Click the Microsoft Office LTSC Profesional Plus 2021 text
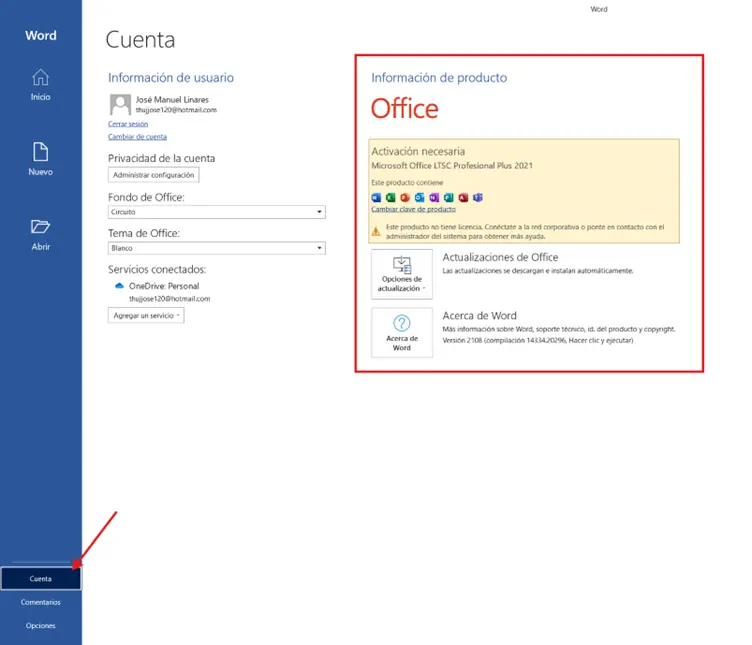 point(452,165)
